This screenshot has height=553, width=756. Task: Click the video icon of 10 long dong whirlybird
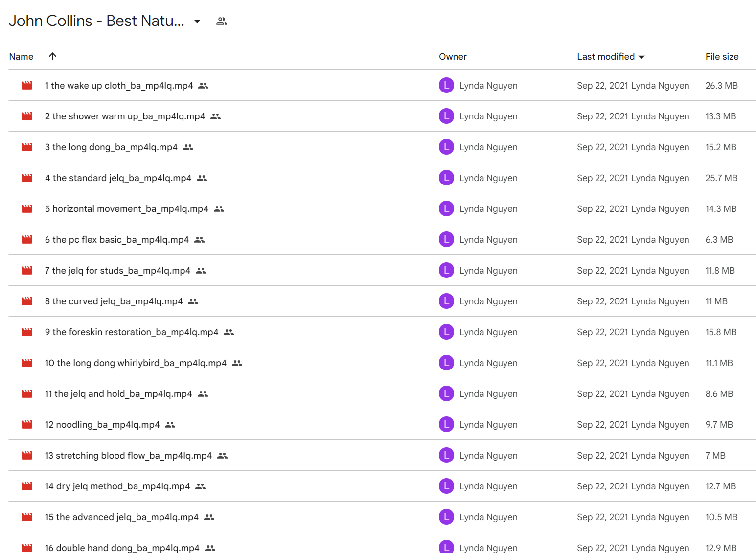[x=27, y=363]
